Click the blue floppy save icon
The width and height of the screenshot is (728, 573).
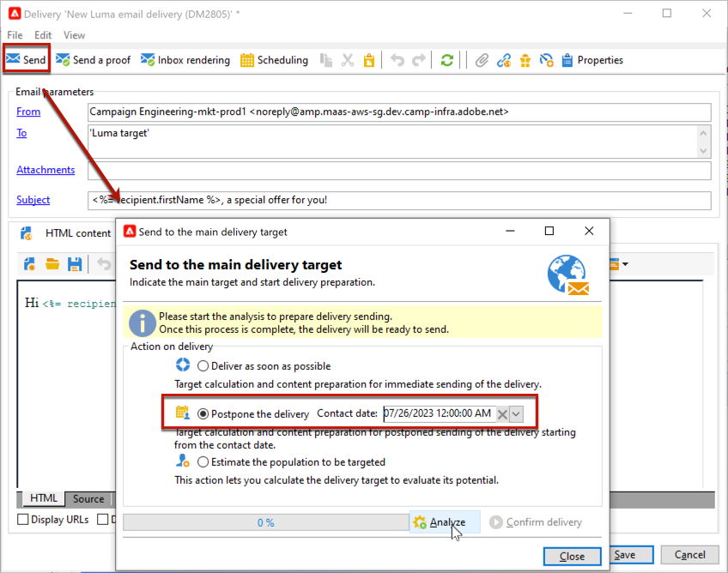coord(75,264)
